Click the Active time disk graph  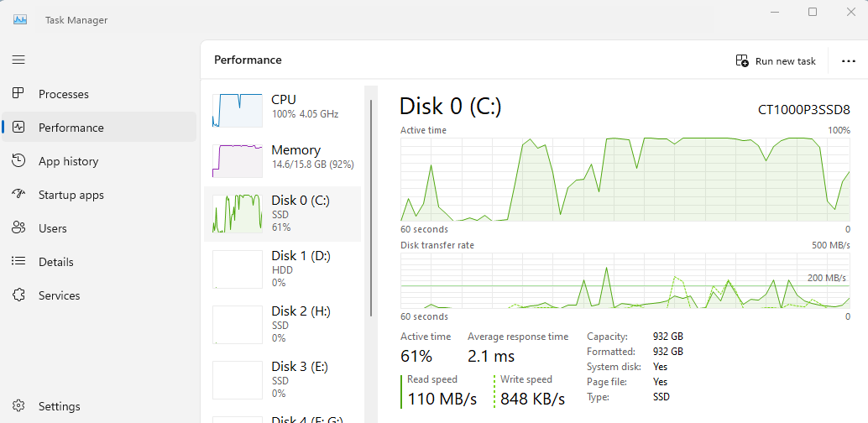tap(625, 180)
